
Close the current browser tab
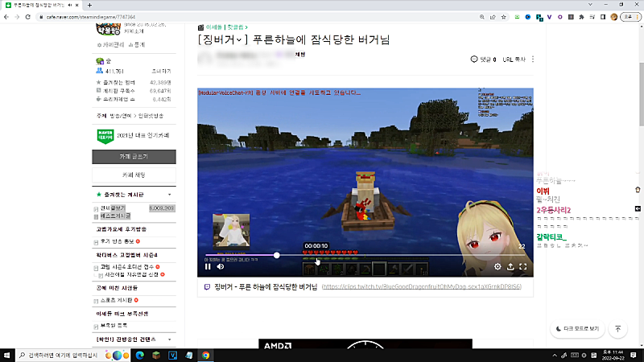tap(76, 5)
